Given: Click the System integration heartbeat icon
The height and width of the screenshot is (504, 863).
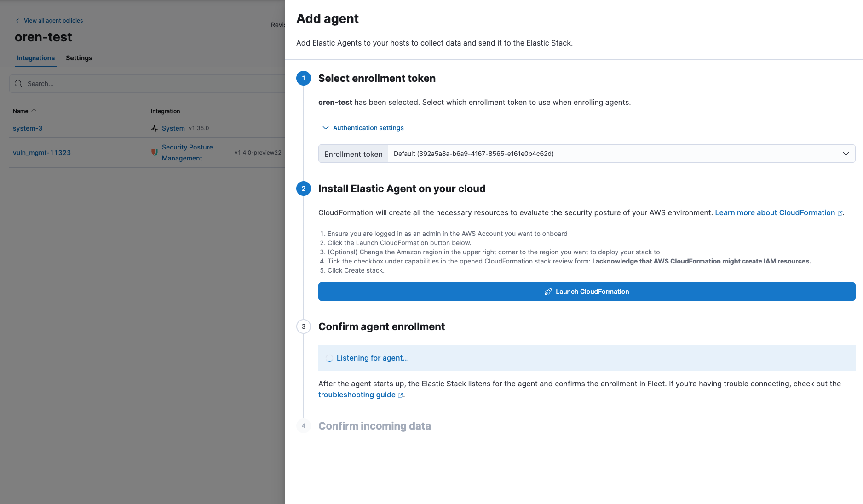Looking at the screenshot, I should [155, 128].
